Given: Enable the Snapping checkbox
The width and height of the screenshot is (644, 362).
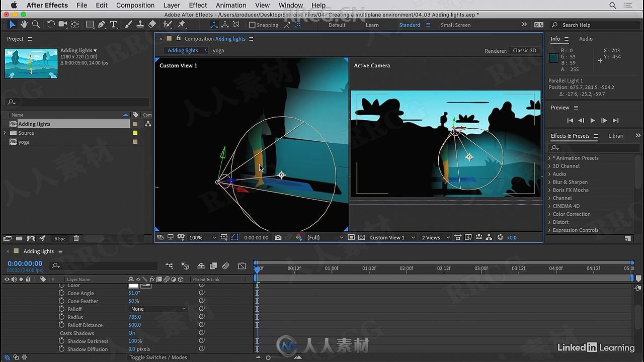Looking at the screenshot, I should 253,25.
